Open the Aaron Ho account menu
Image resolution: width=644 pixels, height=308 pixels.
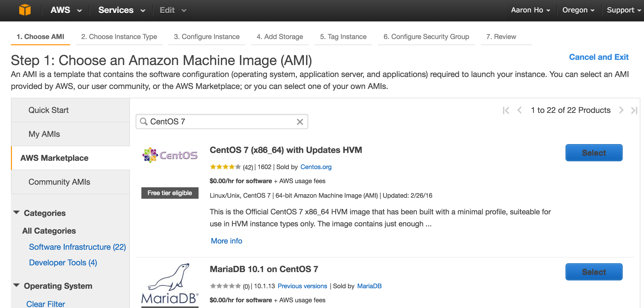(530, 10)
